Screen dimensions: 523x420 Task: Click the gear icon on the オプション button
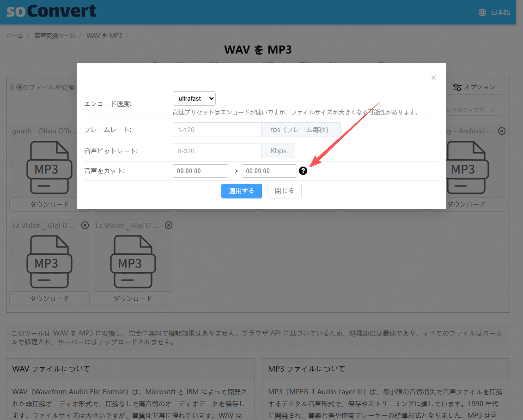[457, 87]
